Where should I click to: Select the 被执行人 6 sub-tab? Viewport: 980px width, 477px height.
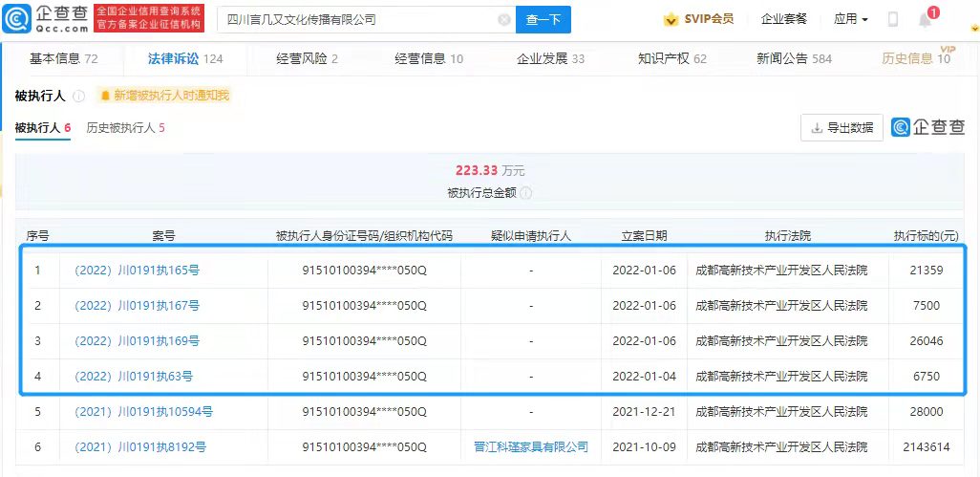tap(42, 128)
